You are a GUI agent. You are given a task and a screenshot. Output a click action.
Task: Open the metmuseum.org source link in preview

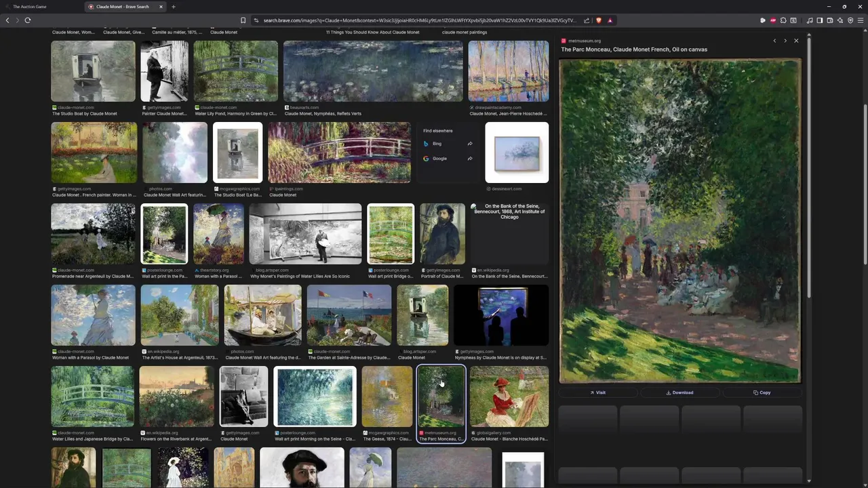coord(585,41)
